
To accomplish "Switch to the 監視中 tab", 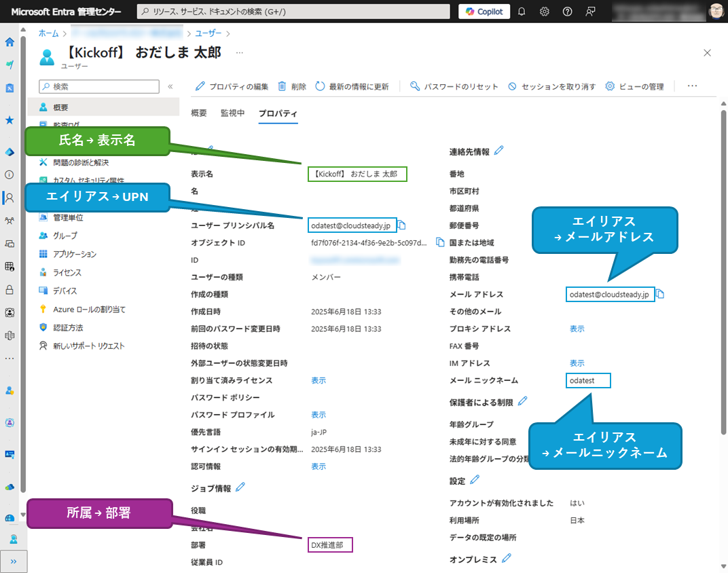I will click(233, 113).
